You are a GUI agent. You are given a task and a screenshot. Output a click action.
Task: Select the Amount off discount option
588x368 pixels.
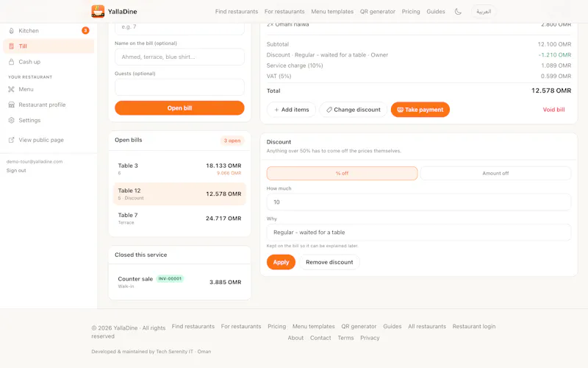pyautogui.click(x=495, y=173)
